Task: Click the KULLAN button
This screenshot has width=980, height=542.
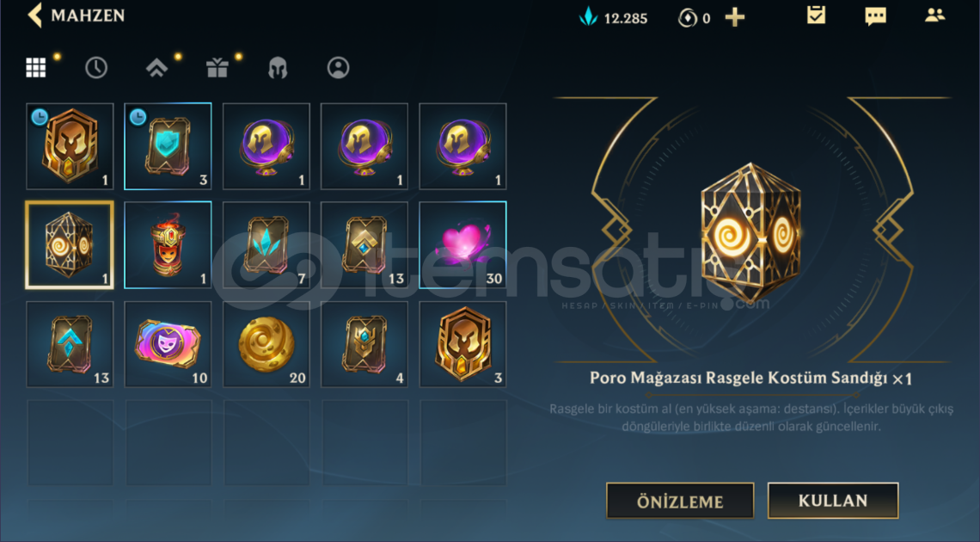Action: [832, 500]
